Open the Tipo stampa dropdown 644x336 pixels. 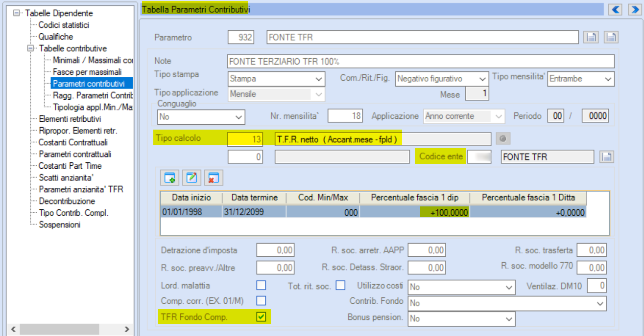coord(319,79)
